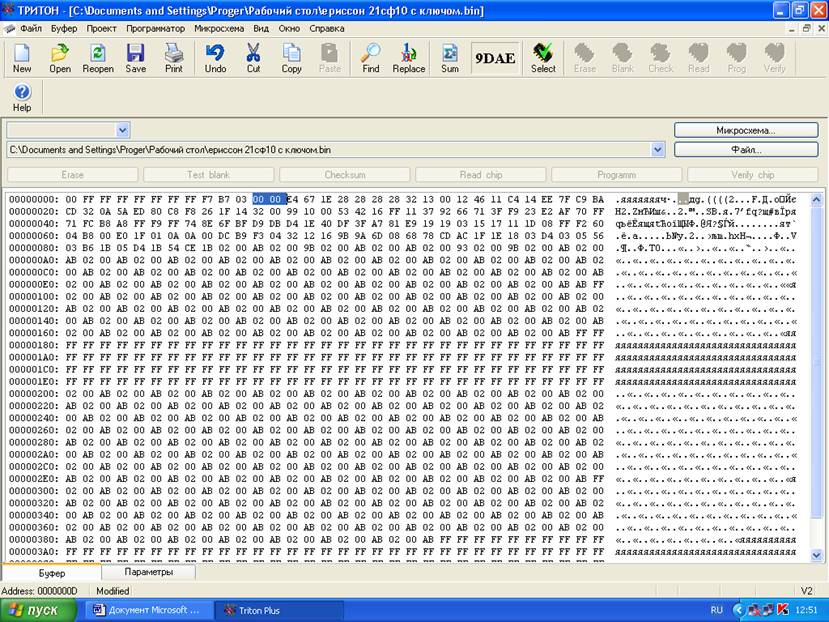Click the Replace toolbar icon
The width and height of the screenshot is (829, 622).
pos(408,58)
